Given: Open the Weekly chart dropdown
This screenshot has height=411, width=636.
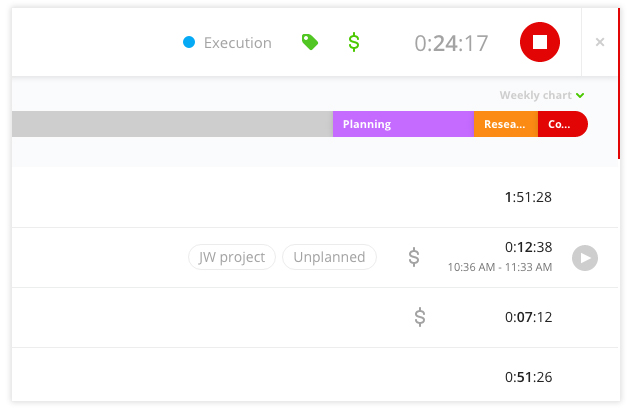Looking at the screenshot, I should [542, 96].
